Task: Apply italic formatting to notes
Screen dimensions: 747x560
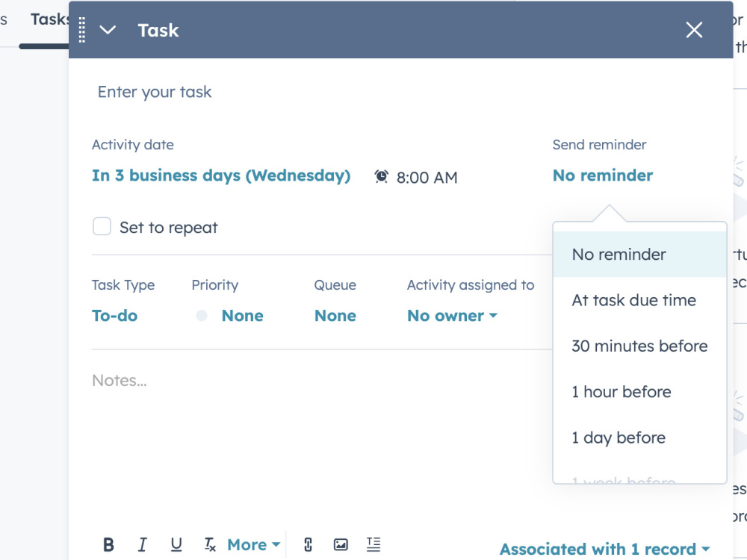Action: tap(143, 544)
